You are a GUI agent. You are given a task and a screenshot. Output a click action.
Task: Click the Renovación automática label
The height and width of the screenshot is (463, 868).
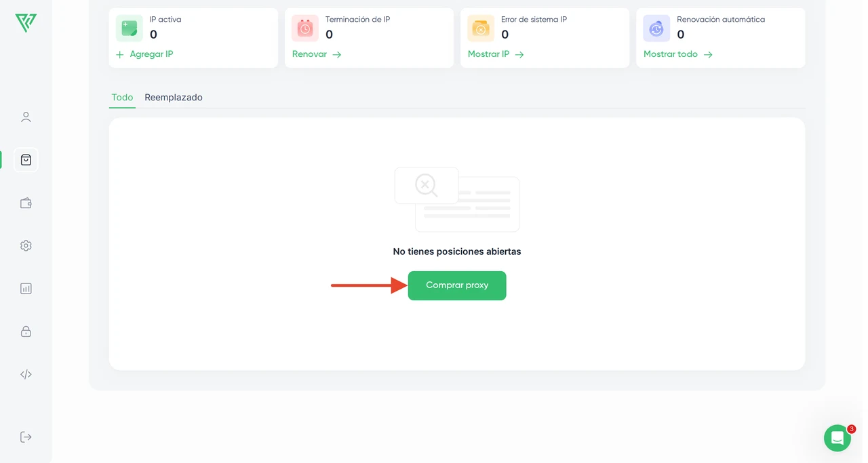pyautogui.click(x=721, y=20)
